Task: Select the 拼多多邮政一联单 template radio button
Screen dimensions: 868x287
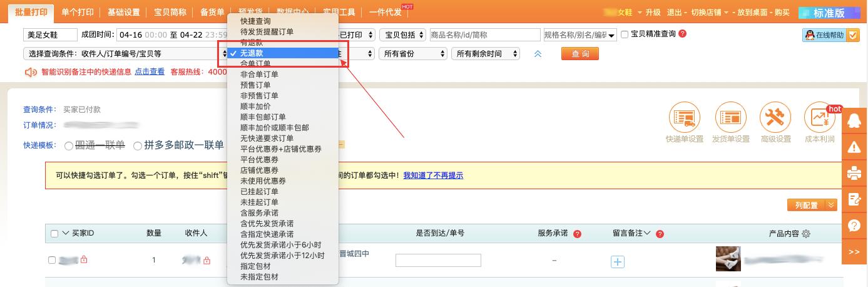Action: tap(137, 145)
